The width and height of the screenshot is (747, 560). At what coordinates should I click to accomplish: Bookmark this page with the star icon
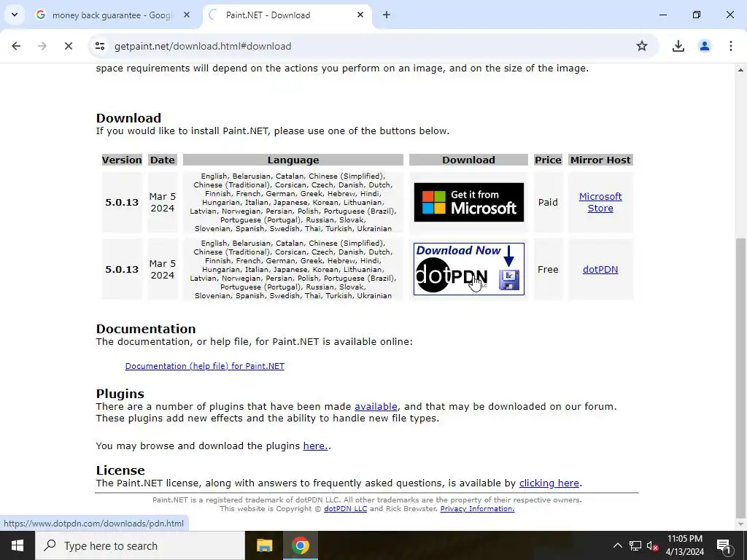point(642,46)
